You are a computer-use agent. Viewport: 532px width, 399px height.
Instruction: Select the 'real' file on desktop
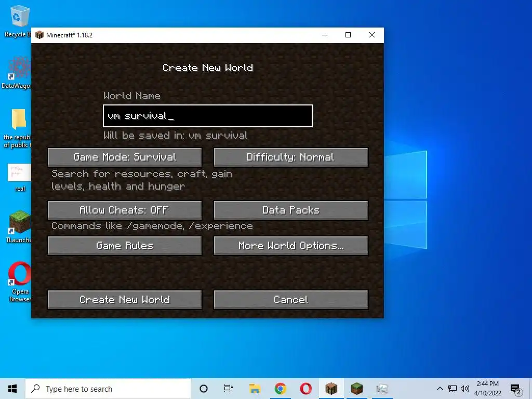tap(19, 178)
